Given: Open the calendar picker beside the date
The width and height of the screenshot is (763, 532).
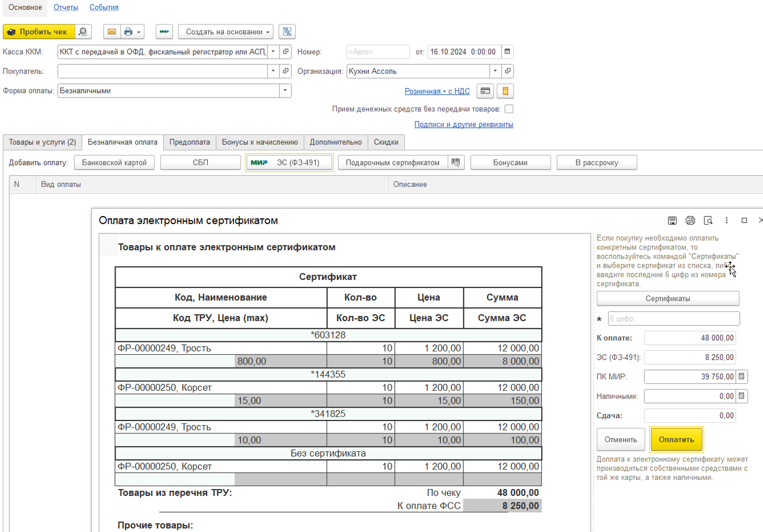Looking at the screenshot, I should click(507, 52).
